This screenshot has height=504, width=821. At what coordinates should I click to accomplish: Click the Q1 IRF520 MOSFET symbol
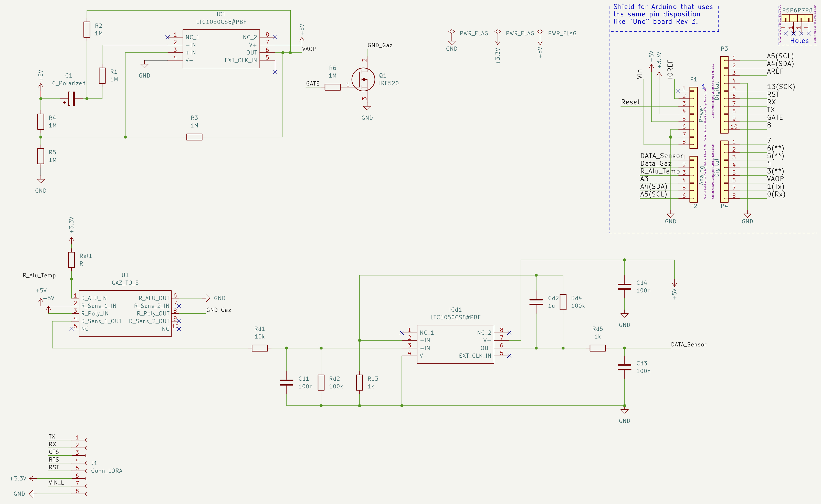click(364, 79)
